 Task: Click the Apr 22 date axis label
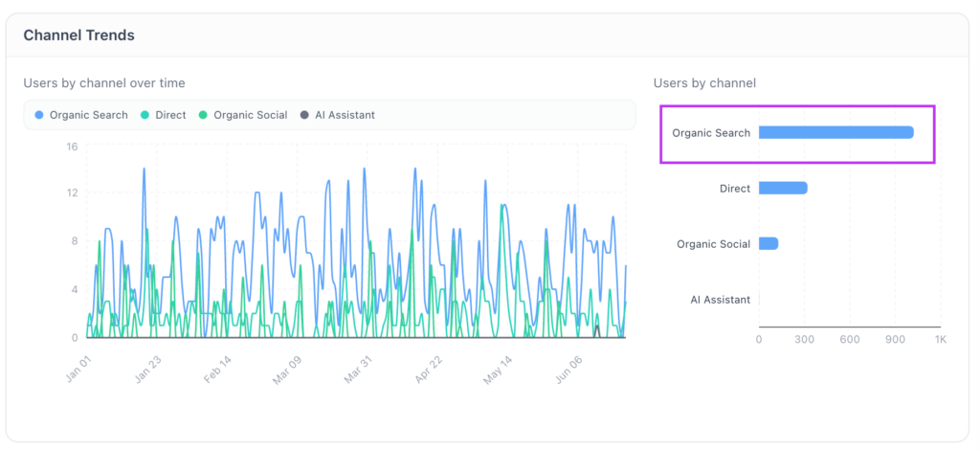click(429, 370)
